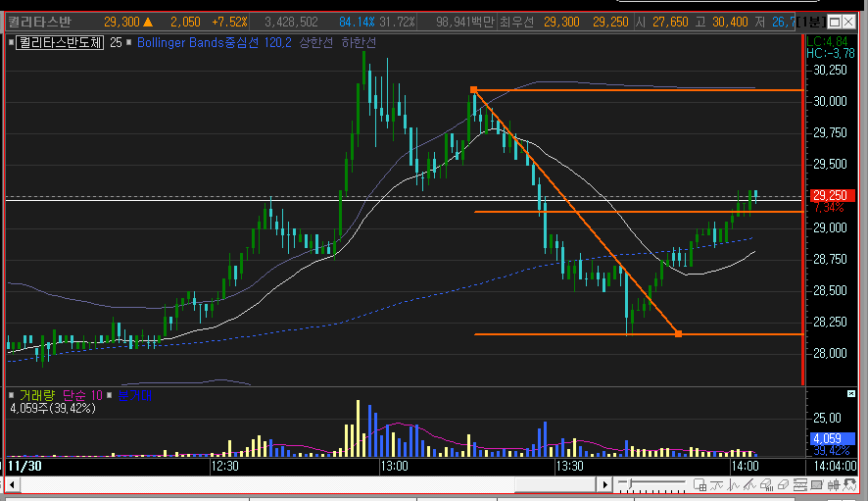Toggle the Bollinger Bands indicator marker
Image resolution: width=868 pixels, height=501 pixels.
click(129, 42)
